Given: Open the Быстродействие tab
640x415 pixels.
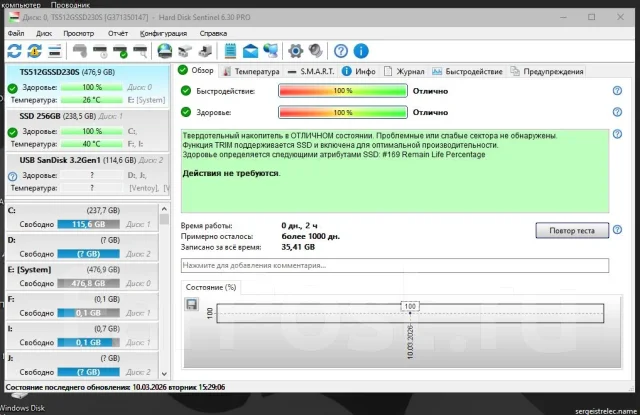Looking at the screenshot, I should pos(467,71).
